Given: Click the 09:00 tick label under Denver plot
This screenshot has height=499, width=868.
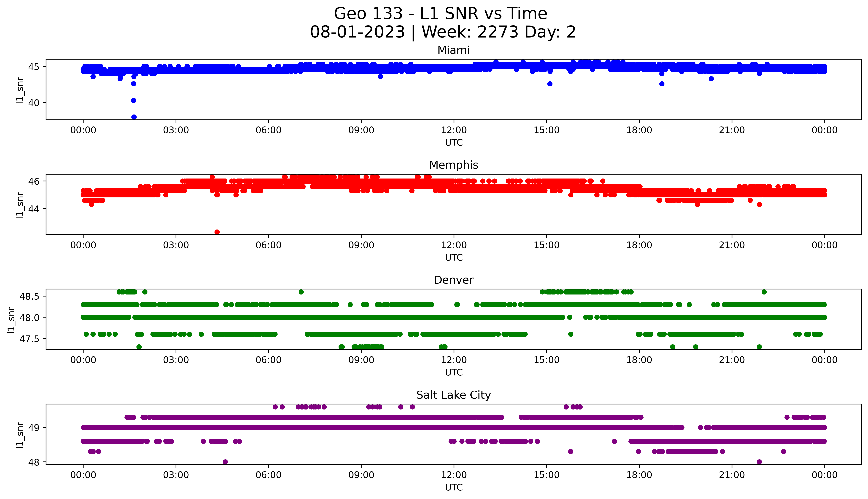Looking at the screenshot, I should click(x=361, y=360).
